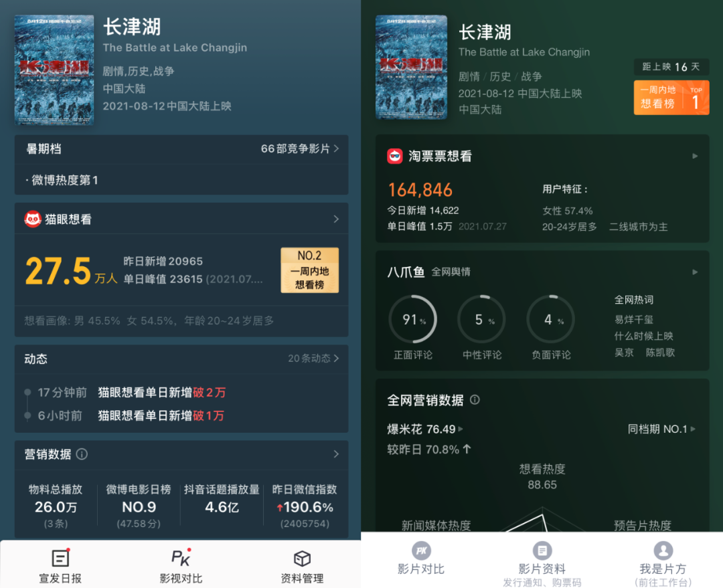This screenshot has width=723, height=588.
Task: Tap NO.2 一周内地想看榜 badge
Action: coord(309,270)
